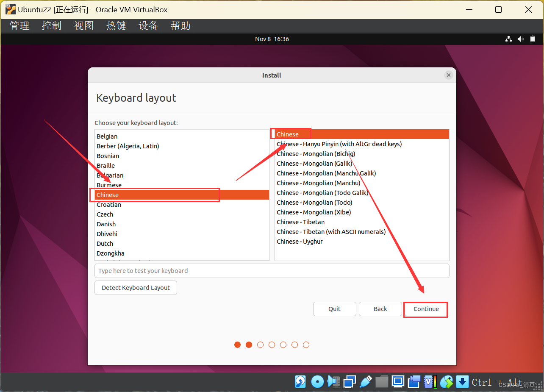The width and height of the screenshot is (544, 392).
Task: Click the VirtualBox hard disk activity icon
Action: (300, 382)
